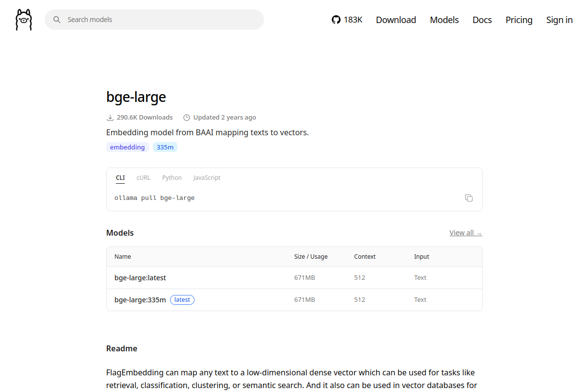The height and width of the screenshot is (392, 588).
Task: Open the GitHub 183K link icon
Action: [336, 20]
